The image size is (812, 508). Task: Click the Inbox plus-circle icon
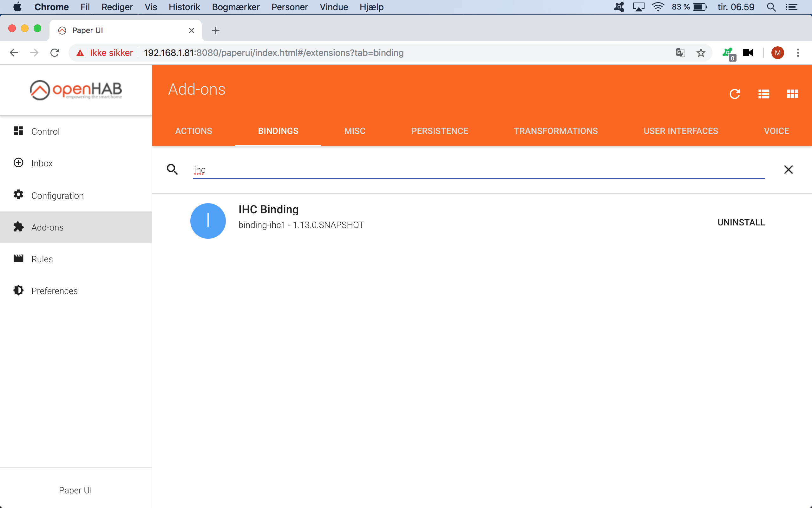pos(18,163)
